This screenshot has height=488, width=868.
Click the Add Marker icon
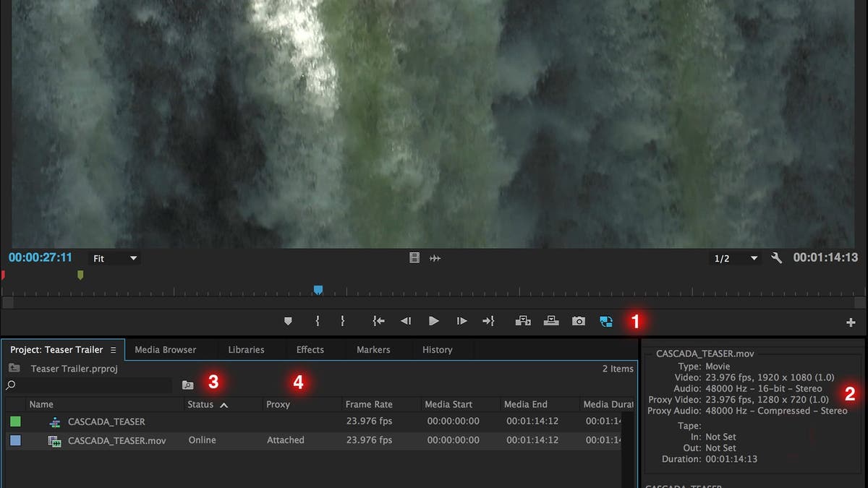(x=289, y=321)
